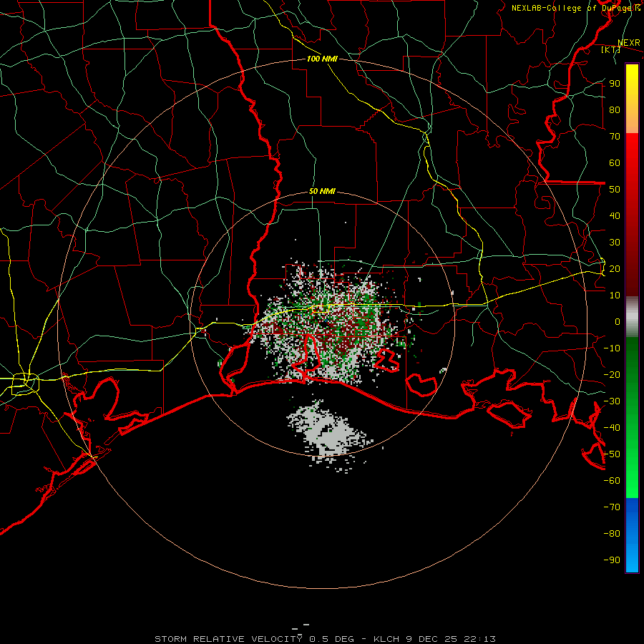Select the 40 value on the velocity scale
The image size is (644, 644).
click(615, 216)
